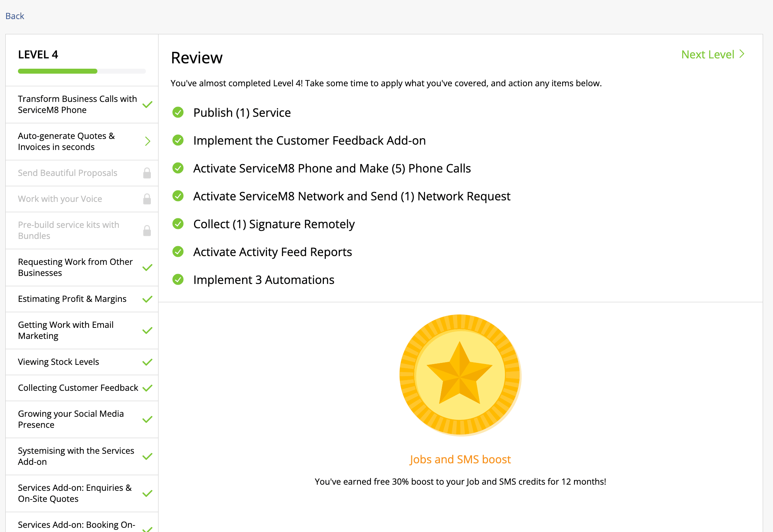
Task: Click checkmark next to Viewing Stock Levels
Action: click(147, 362)
